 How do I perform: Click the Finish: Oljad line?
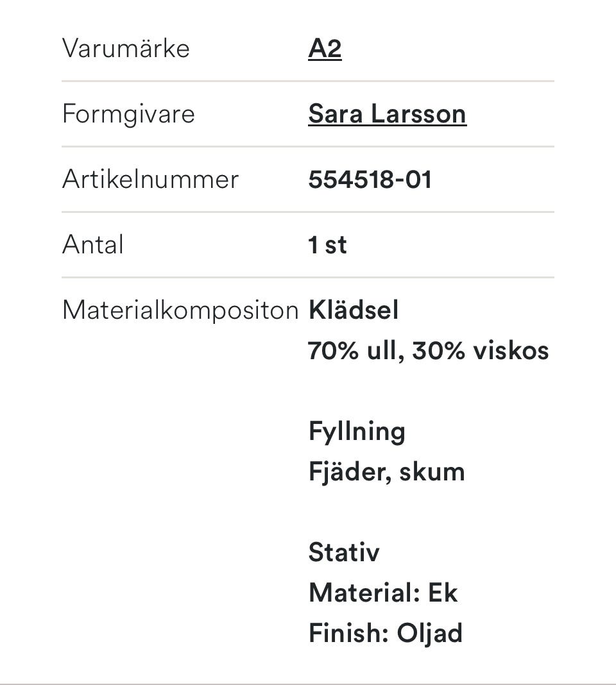[x=385, y=634]
